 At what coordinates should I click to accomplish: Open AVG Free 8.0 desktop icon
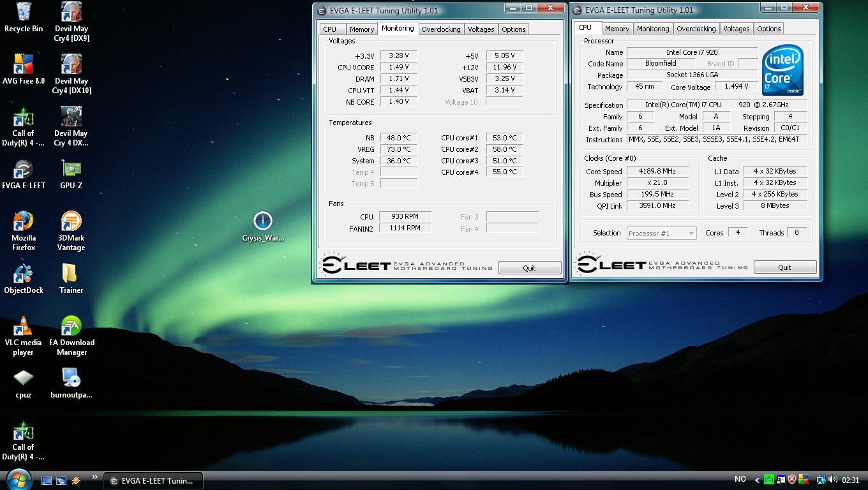[24, 70]
